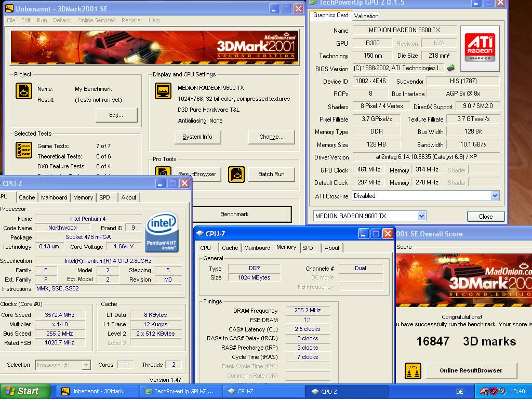Screen dimensions: 532x399
Task: Open the Online Services menu
Action: tap(96, 20)
